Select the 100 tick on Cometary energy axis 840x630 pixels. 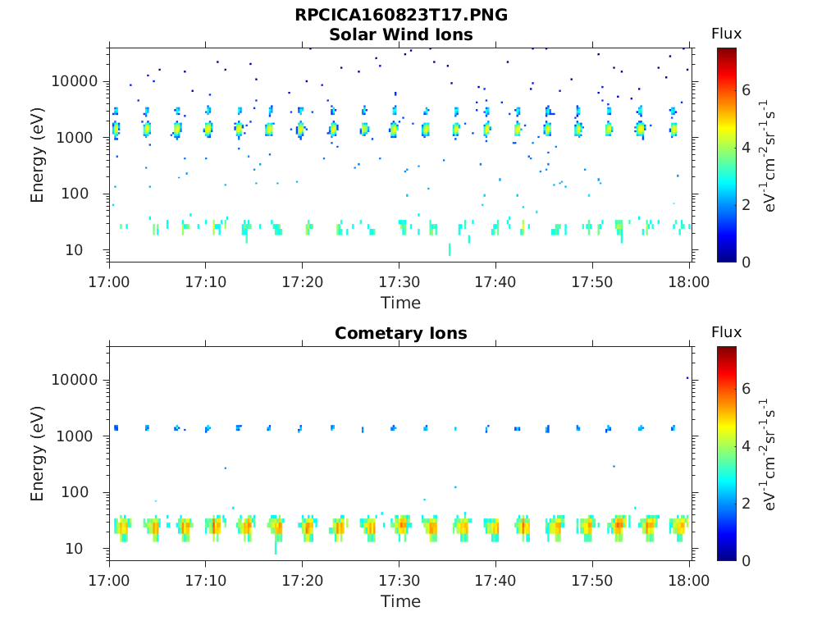pos(86,492)
